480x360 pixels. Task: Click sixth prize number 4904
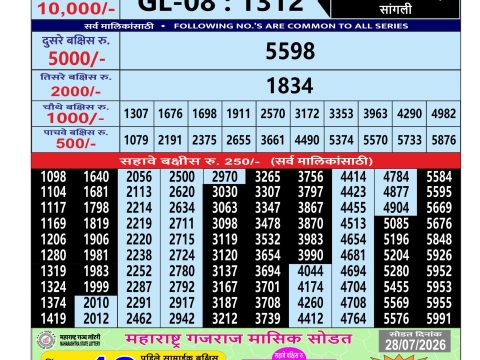(x=396, y=208)
